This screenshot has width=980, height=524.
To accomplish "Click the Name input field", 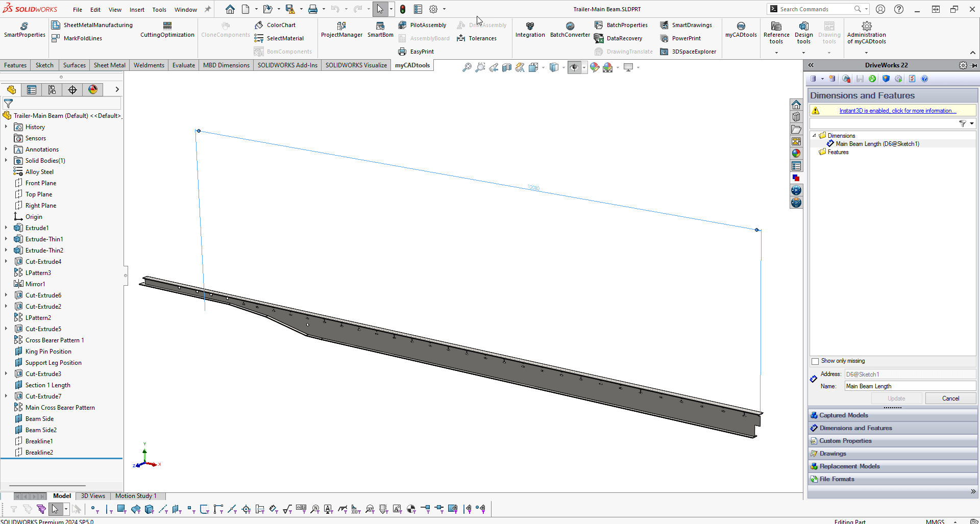I will point(910,386).
